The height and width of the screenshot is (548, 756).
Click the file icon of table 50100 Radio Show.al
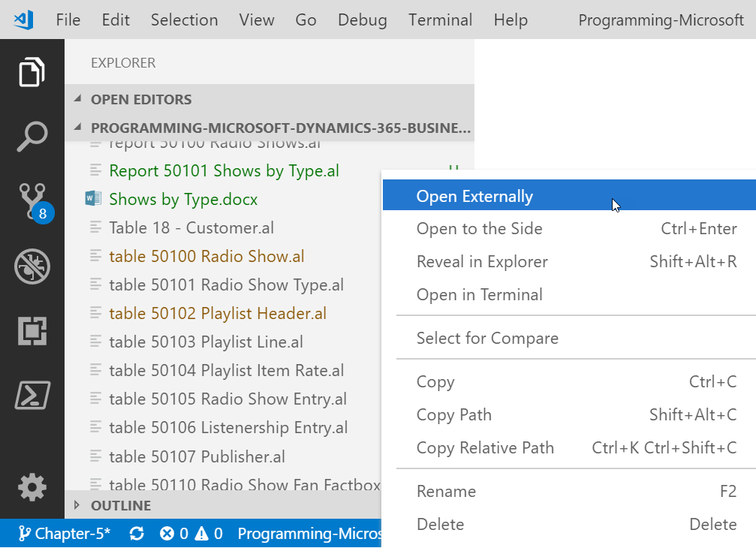pyautogui.click(x=95, y=256)
